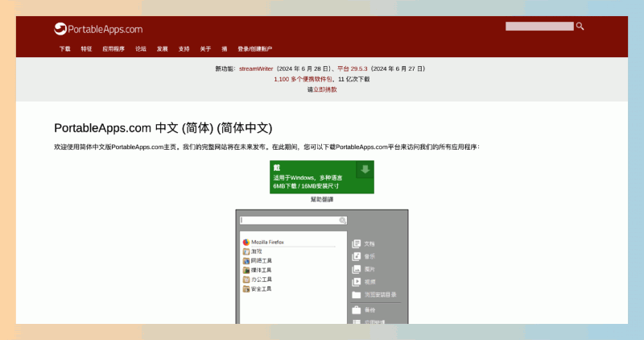Click the 视频 videos icon
This screenshot has width=644, height=340.
[356, 282]
